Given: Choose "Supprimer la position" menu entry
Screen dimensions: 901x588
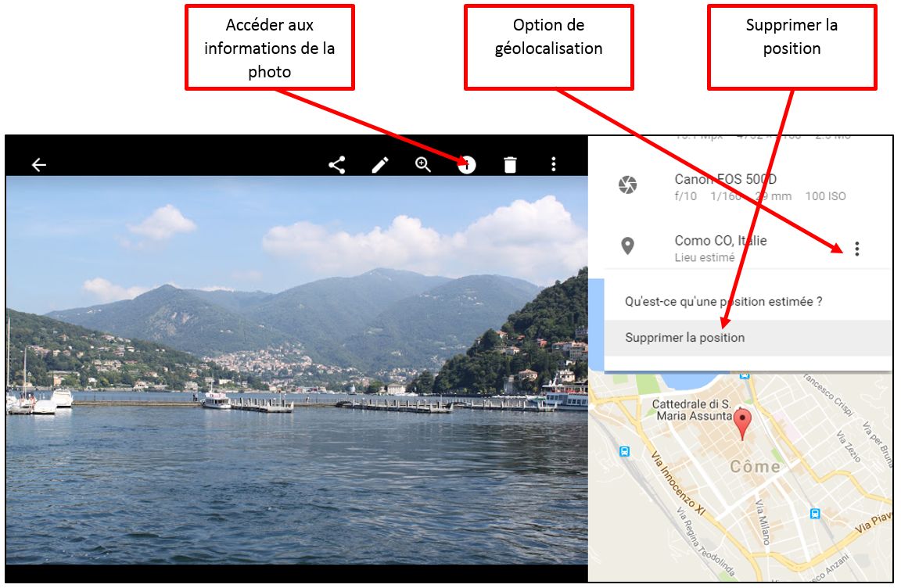Looking at the screenshot, I should coord(748,338).
